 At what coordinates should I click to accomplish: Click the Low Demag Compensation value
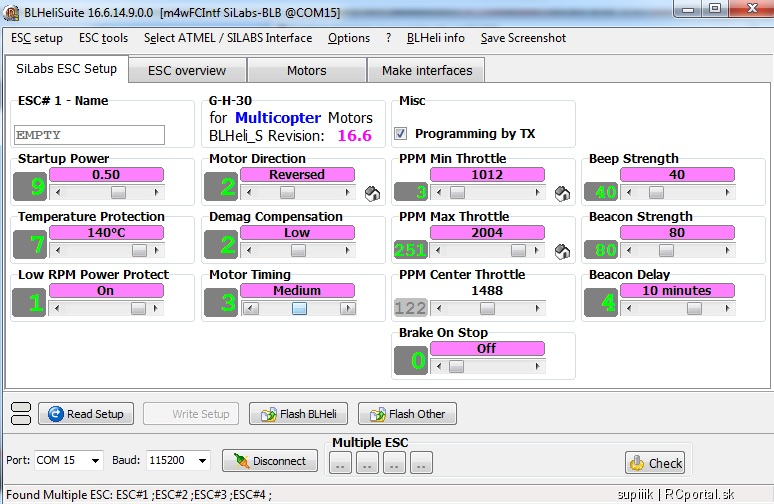pos(297,233)
